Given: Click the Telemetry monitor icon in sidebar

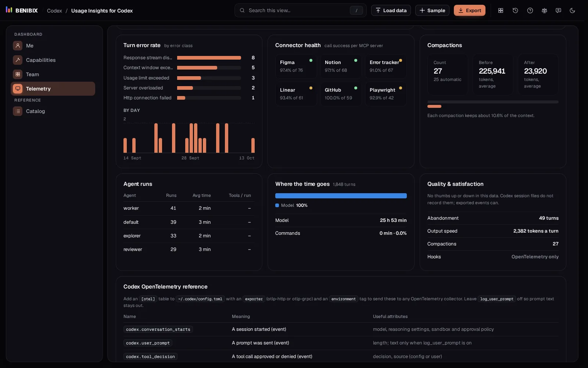Looking at the screenshot, I should 18,89.
